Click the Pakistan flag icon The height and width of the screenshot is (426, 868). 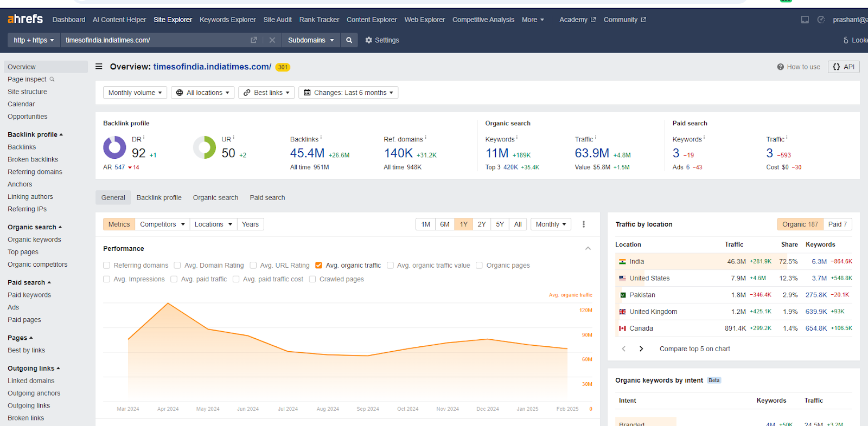click(622, 295)
